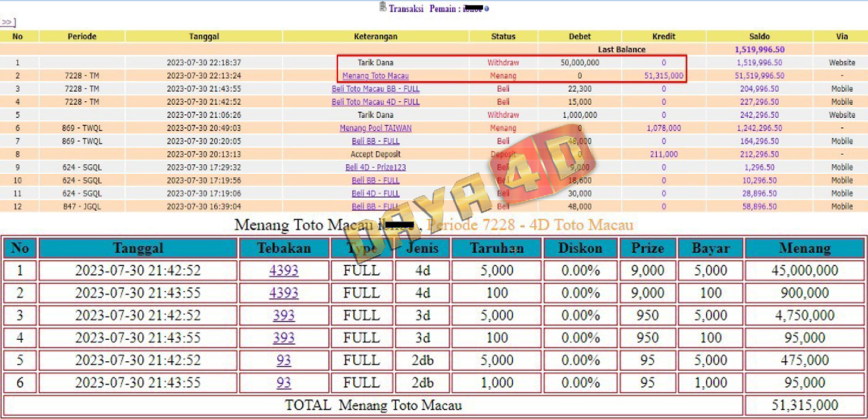Open the Menang Toto Macau transaction link
Screen dimensions: 868x419
tap(375, 76)
